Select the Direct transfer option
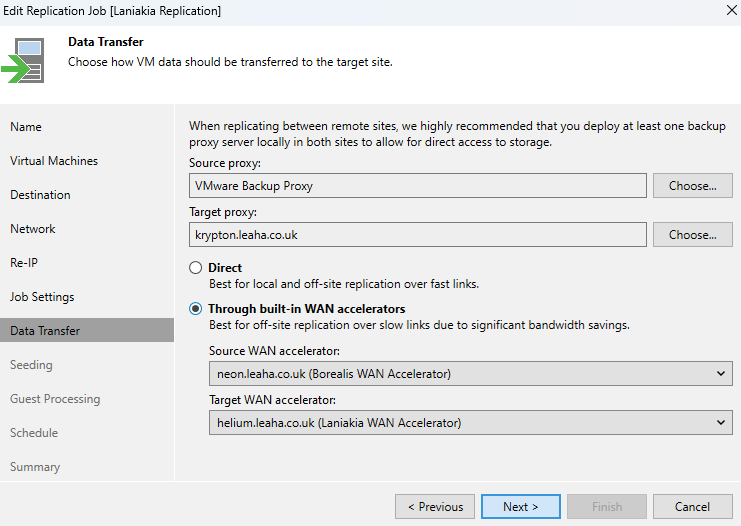The image size is (741, 526). [196, 268]
